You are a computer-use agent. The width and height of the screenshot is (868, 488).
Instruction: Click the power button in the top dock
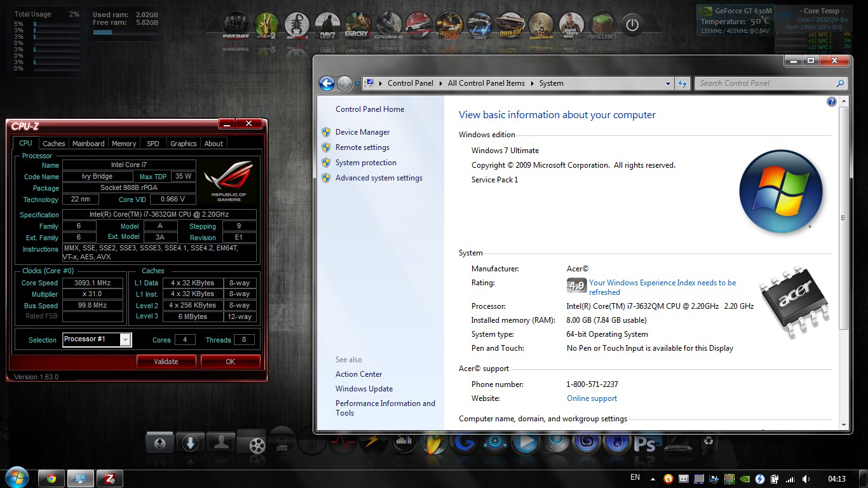[x=632, y=25]
